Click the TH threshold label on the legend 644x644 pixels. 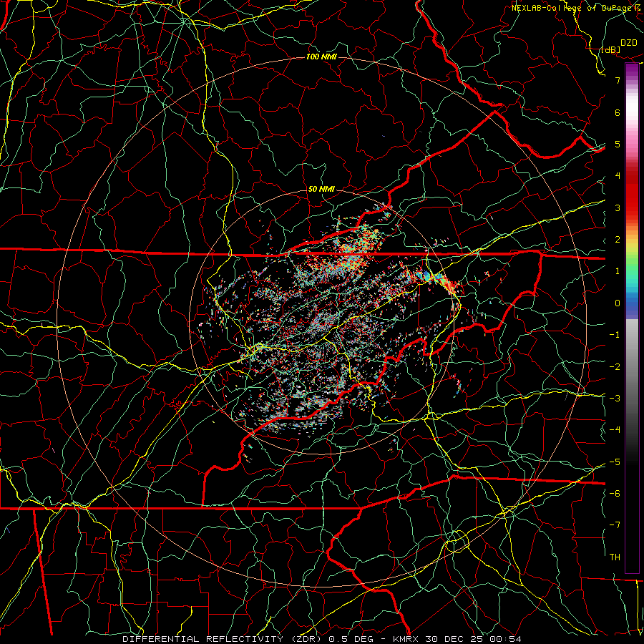[x=615, y=557]
